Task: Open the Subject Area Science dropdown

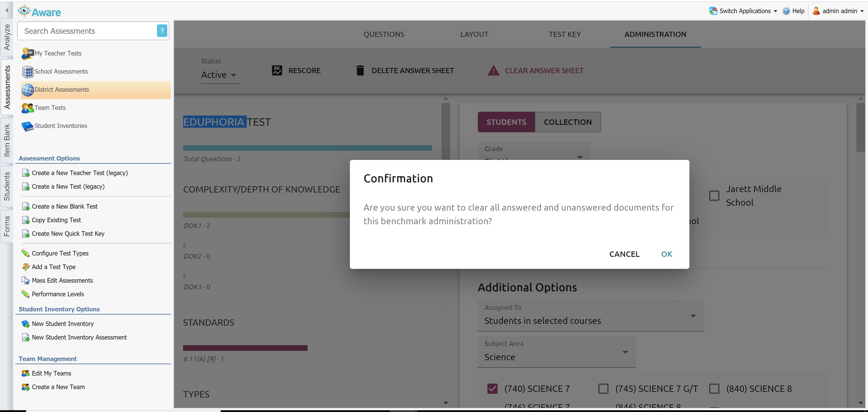Action: [557, 352]
